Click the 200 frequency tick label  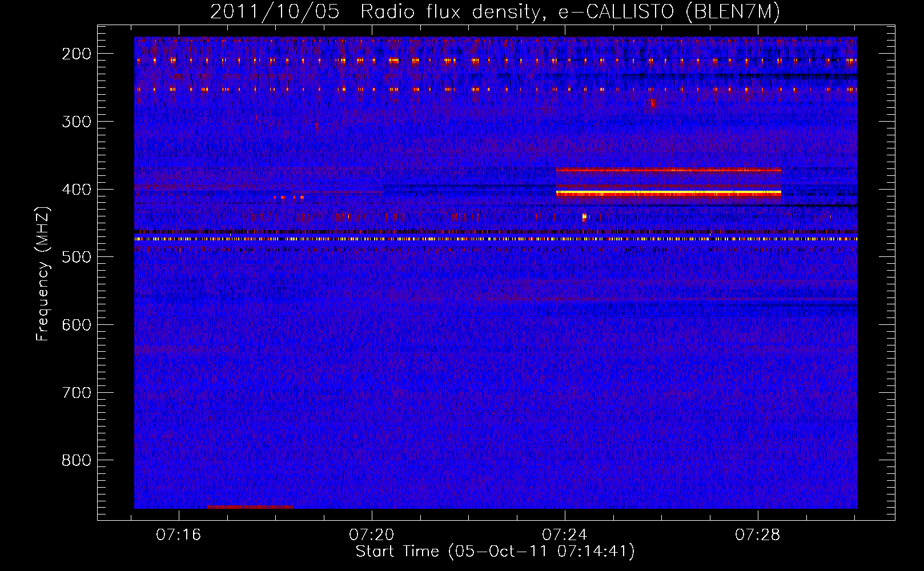click(77, 54)
